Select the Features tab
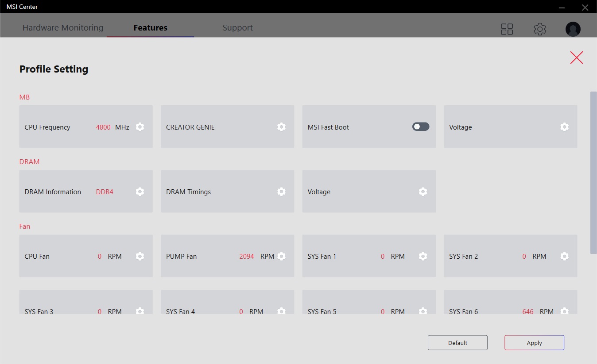 (x=151, y=27)
